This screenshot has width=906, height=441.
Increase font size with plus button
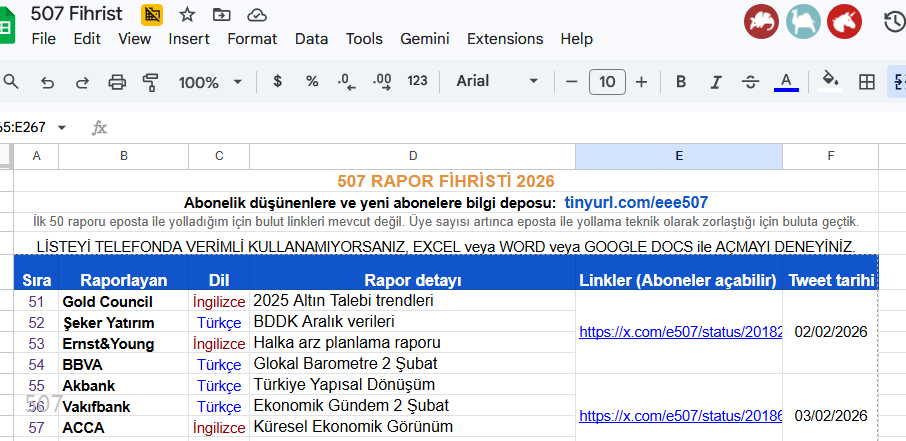(641, 82)
